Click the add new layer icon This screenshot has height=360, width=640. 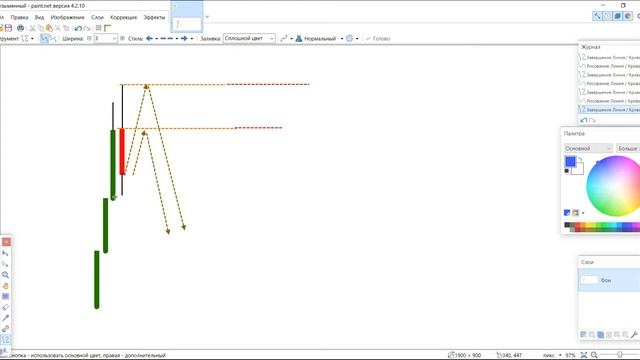(583, 335)
